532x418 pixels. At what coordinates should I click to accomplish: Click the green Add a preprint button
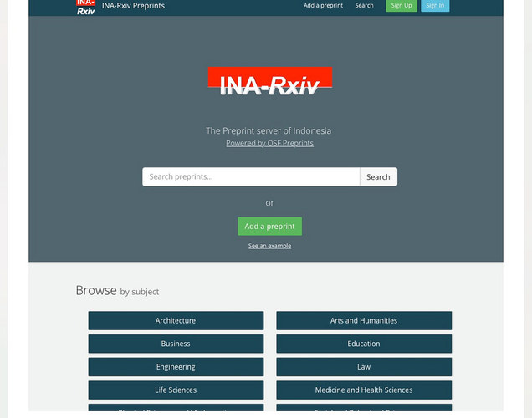pos(269,226)
